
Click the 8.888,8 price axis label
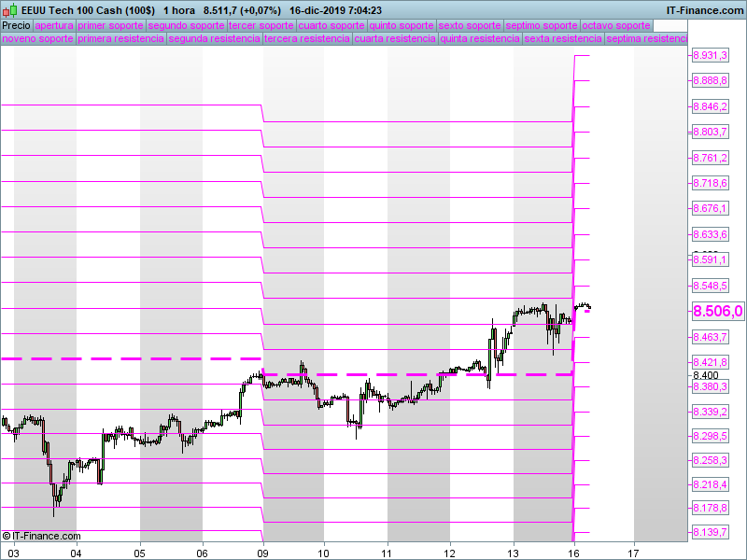(x=710, y=80)
